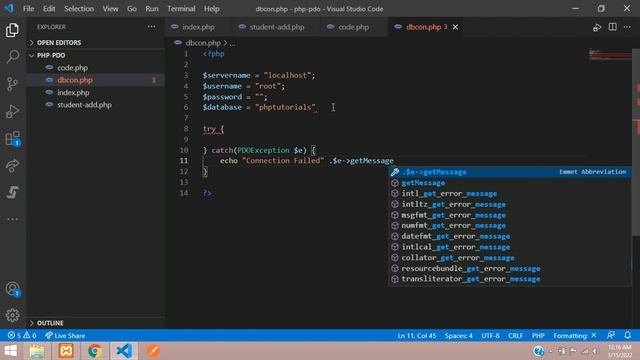Open notifications bell icon
Viewport: 640px width, 360px height.
coord(627,335)
